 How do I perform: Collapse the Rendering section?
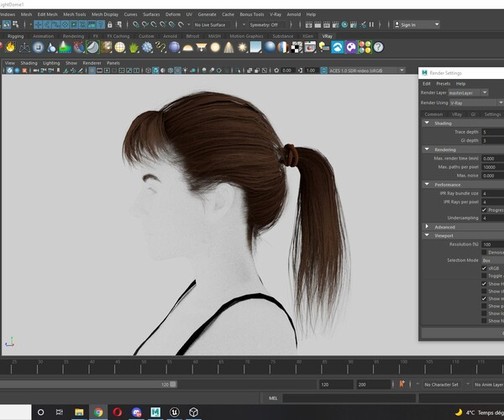tap(427, 150)
